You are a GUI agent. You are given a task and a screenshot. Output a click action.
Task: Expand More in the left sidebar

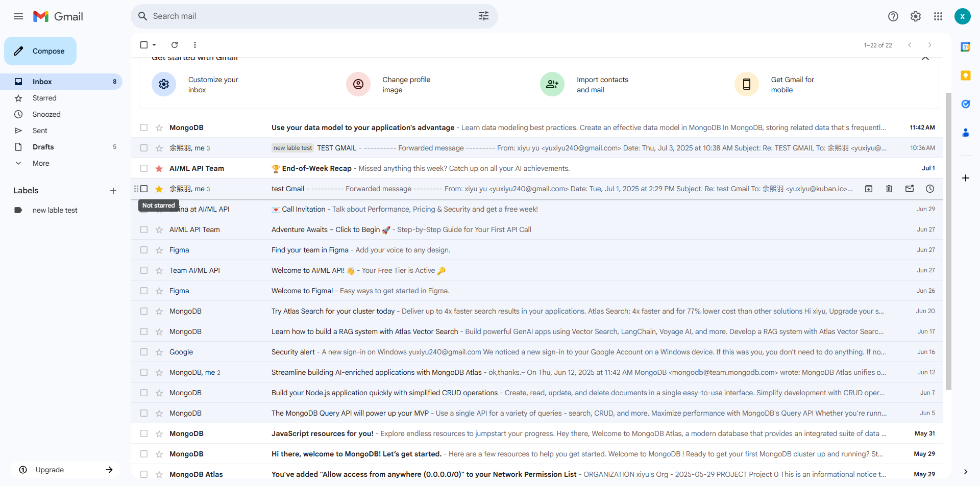click(41, 163)
